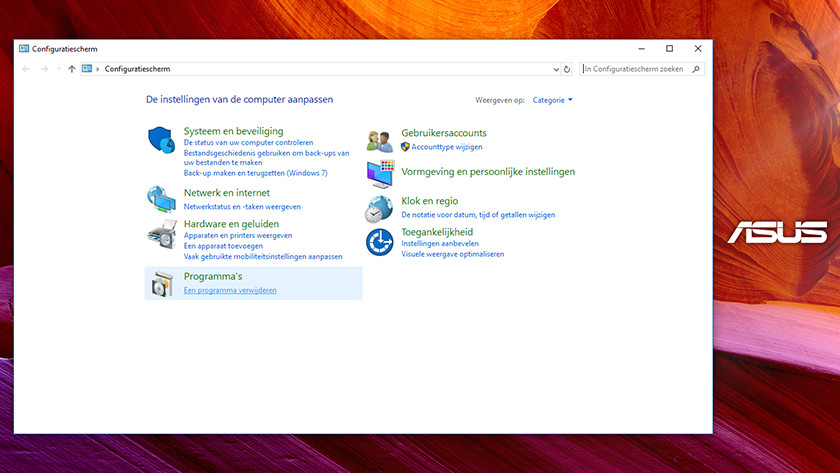Select Netwerkstatus en -taken weergeven
The width and height of the screenshot is (840, 473).
(242, 206)
